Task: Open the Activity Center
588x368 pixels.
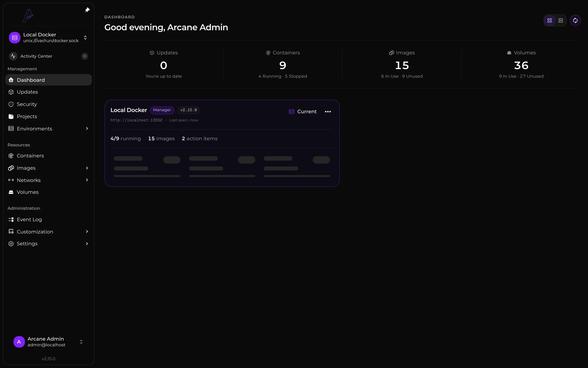Action: tap(48, 56)
